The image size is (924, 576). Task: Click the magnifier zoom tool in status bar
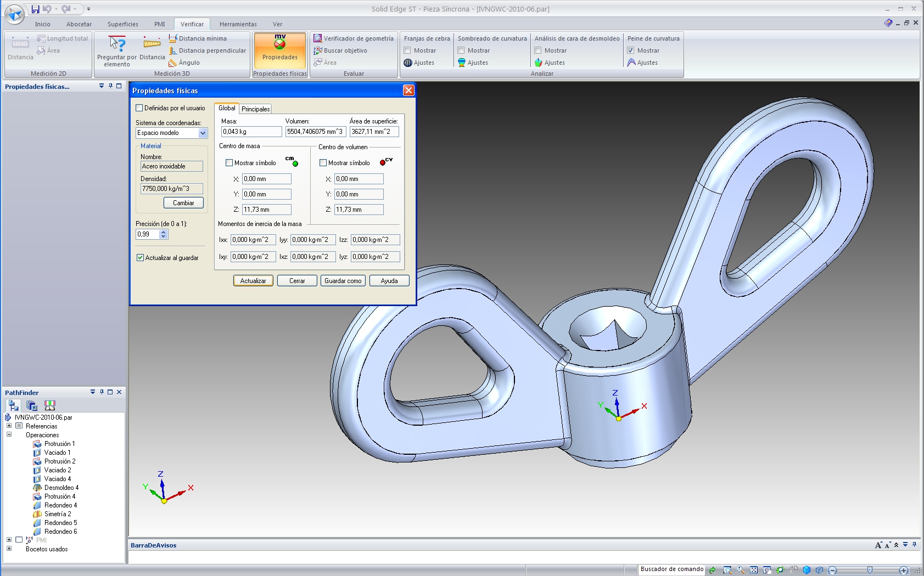click(x=740, y=570)
